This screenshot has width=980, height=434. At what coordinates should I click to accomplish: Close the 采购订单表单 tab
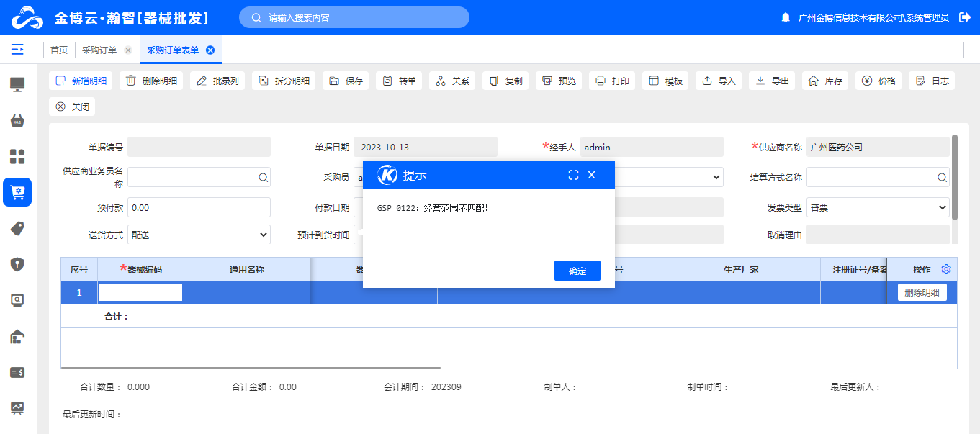tap(210, 50)
